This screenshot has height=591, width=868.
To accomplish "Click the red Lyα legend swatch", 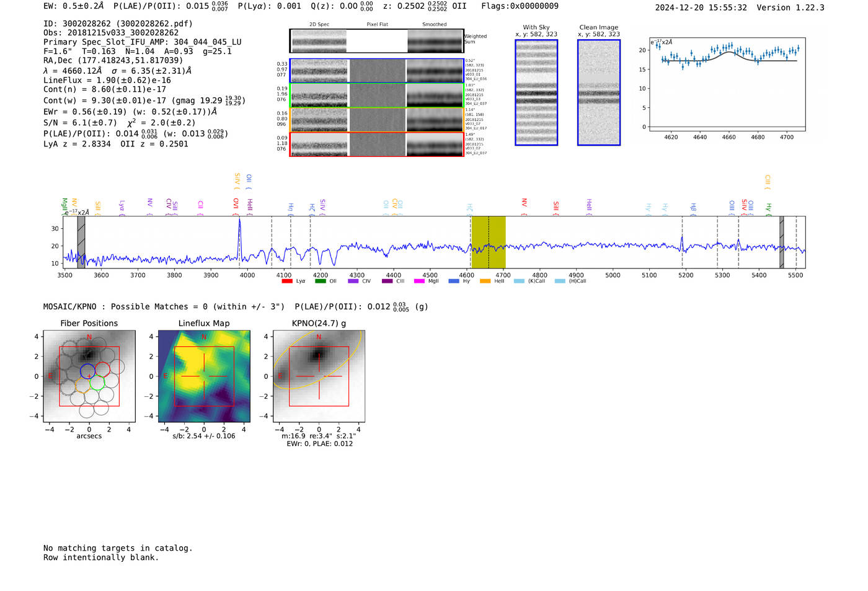I will click(x=286, y=282).
